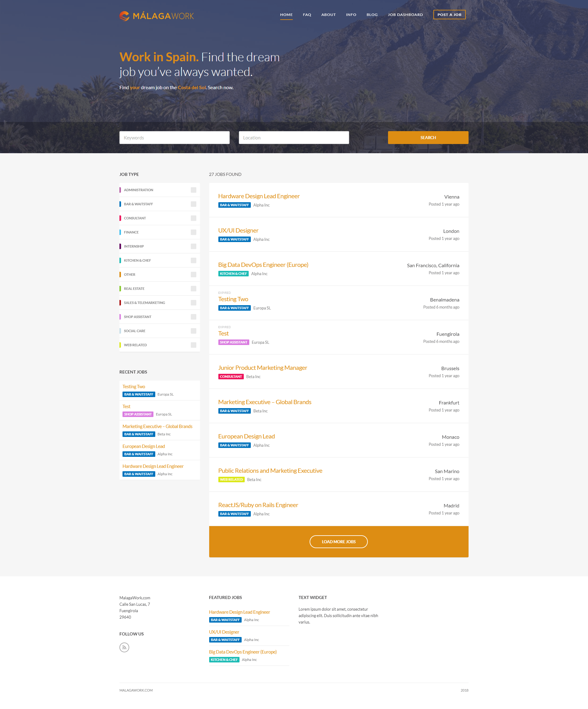Click the CONSULTANT tag on Junior Product job
Screen dimensions: 588x709
click(231, 377)
